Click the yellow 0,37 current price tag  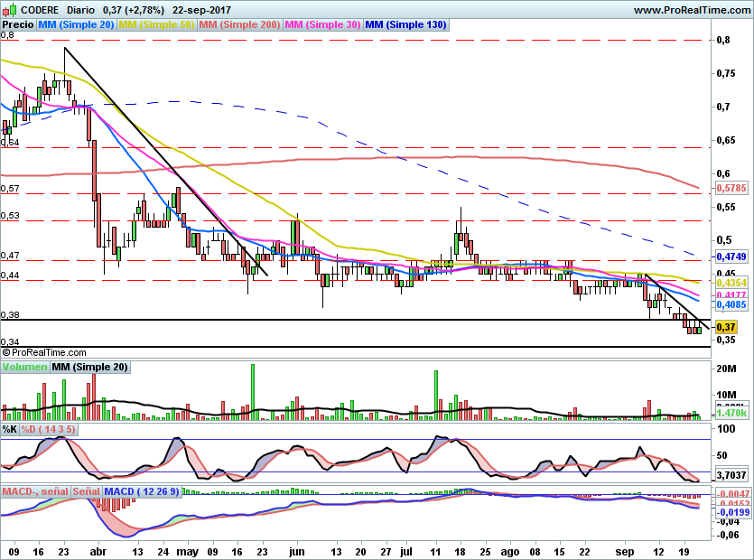[x=725, y=327]
